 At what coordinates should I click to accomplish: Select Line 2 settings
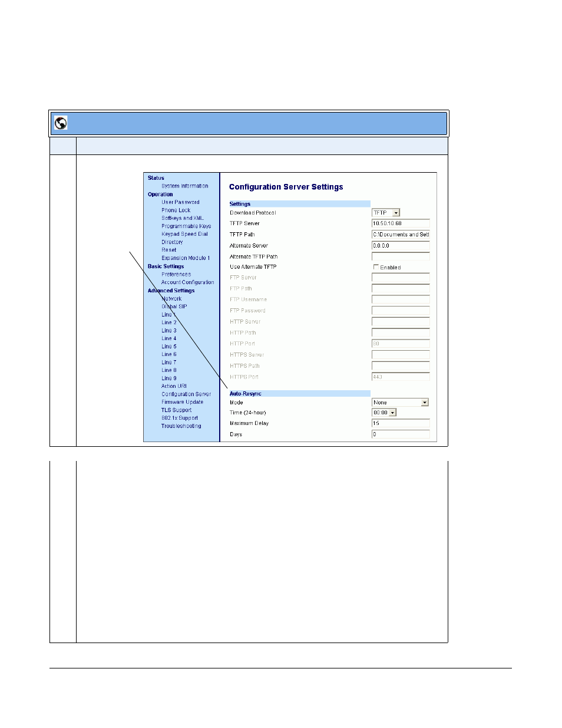pyautogui.click(x=169, y=322)
